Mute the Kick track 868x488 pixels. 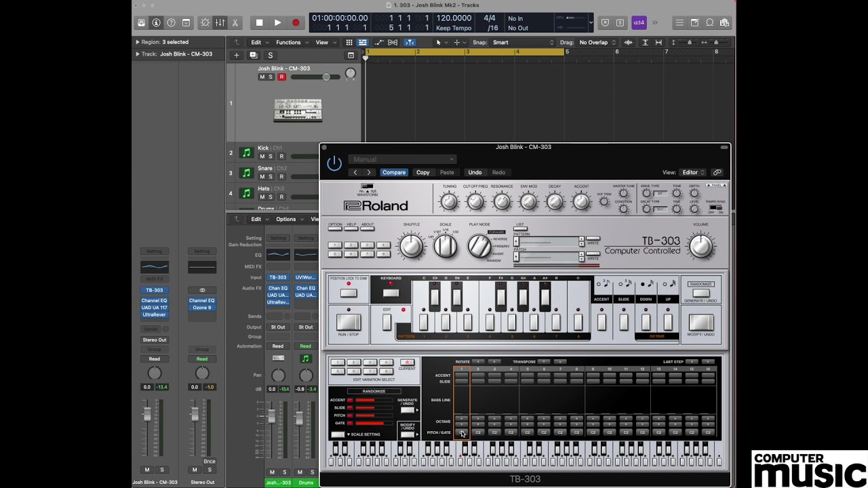coord(262,157)
